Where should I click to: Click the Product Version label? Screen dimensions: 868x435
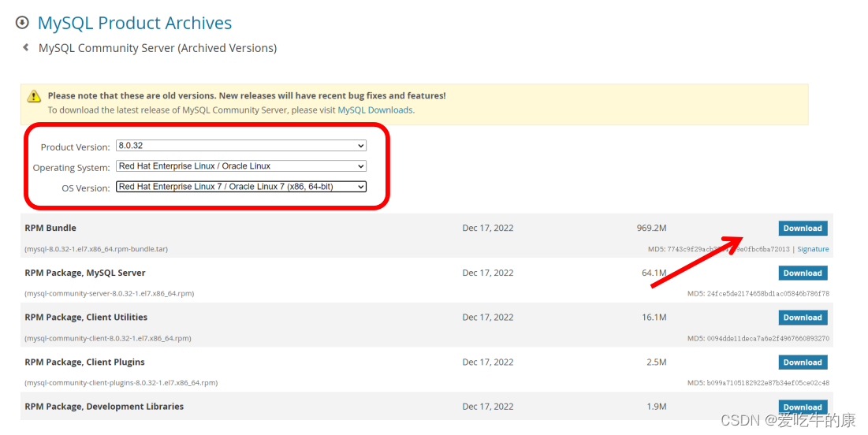click(x=75, y=147)
